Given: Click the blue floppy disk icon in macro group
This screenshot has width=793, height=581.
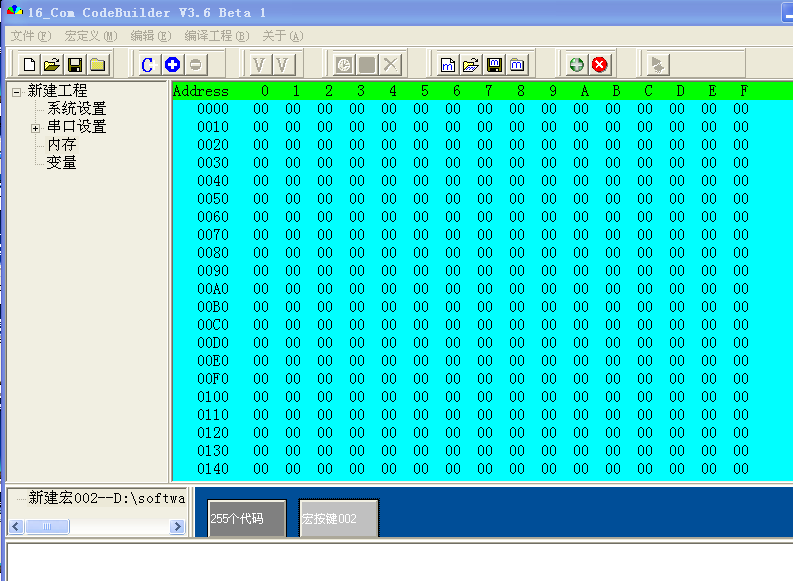Looking at the screenshot, I should click(494, 64).
